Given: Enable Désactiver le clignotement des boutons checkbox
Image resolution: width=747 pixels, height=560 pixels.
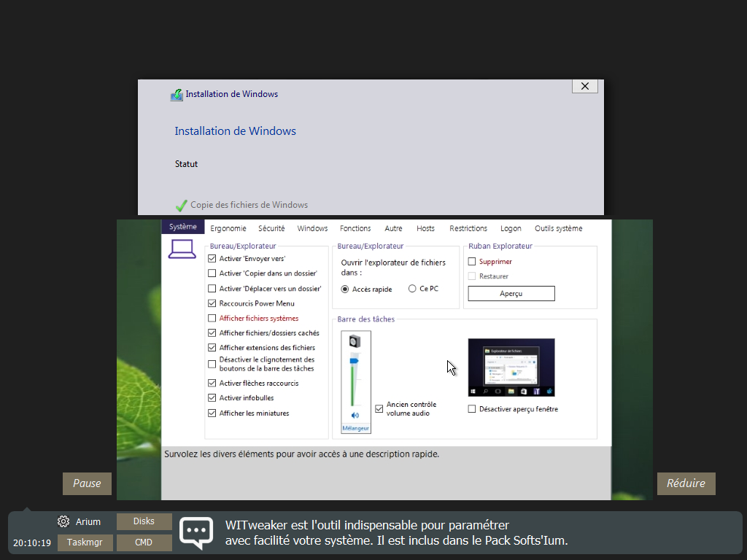Looking at the screenshot, I should [x=212, y=365].
